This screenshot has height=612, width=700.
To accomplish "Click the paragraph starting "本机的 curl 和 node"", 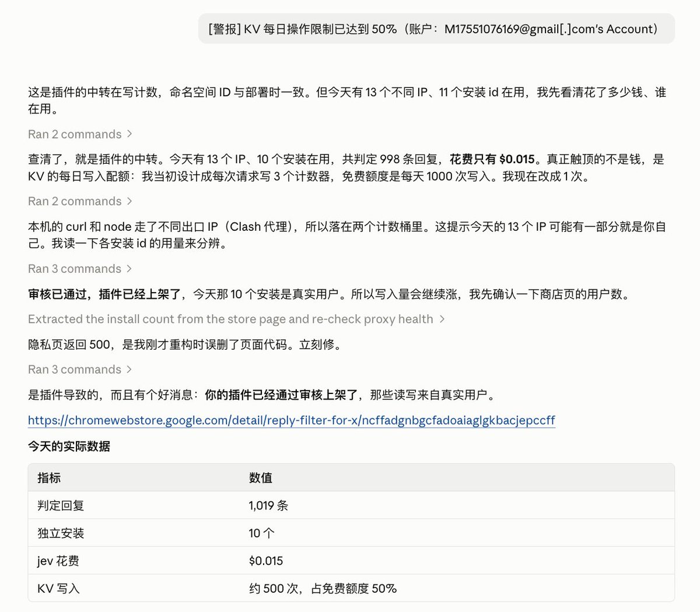I will [347, 235].
